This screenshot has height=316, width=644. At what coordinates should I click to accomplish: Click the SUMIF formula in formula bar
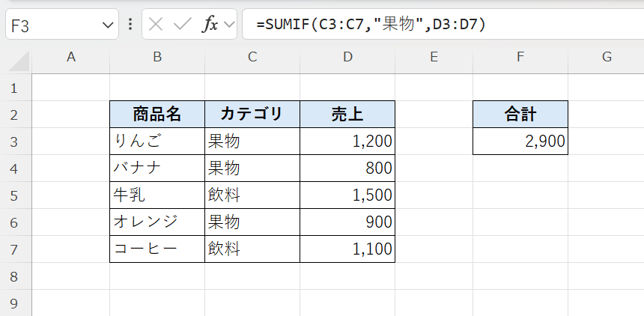click(x=371, y=25)
